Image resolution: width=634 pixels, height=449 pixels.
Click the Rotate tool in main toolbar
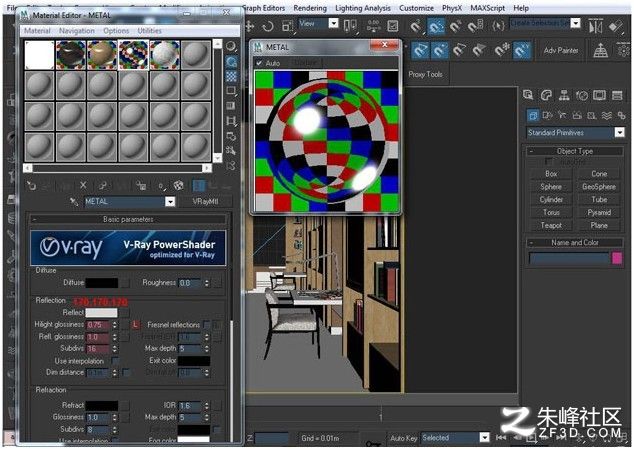pyautogui.click(x=267, y=26)
